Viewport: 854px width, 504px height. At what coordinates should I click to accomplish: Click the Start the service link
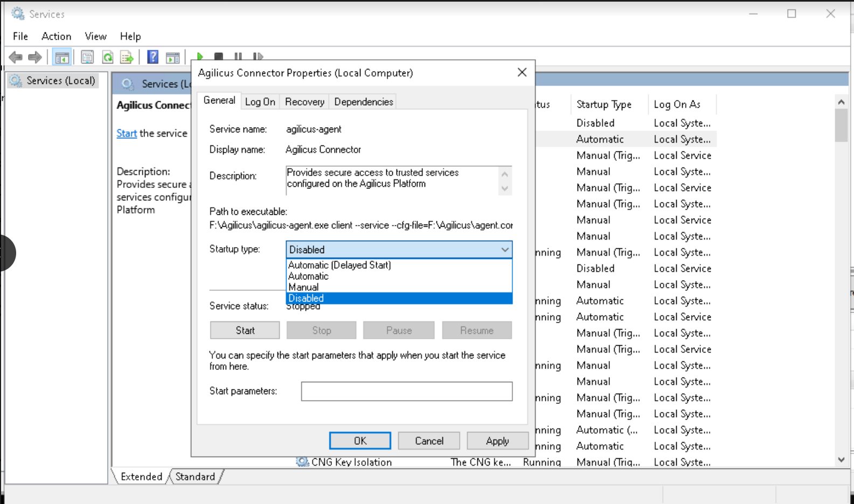pyautogui.click(x=127, y=133)
